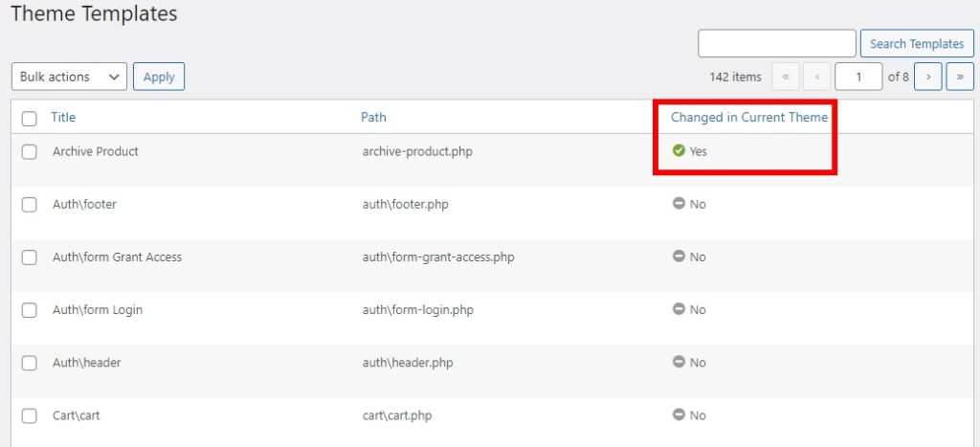Click the Search Templates button
Screen dimensions: 980x447
tap(917, 44)
